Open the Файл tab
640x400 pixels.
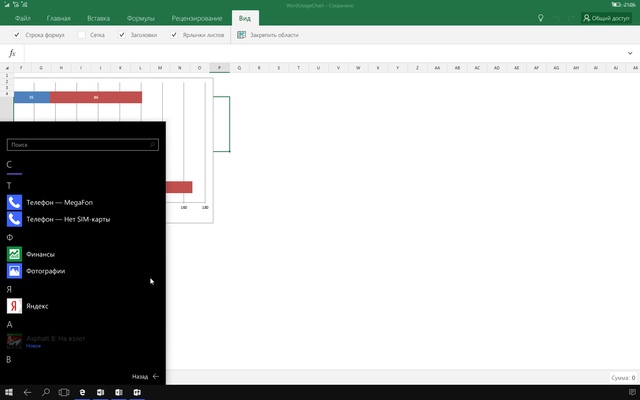23,18
